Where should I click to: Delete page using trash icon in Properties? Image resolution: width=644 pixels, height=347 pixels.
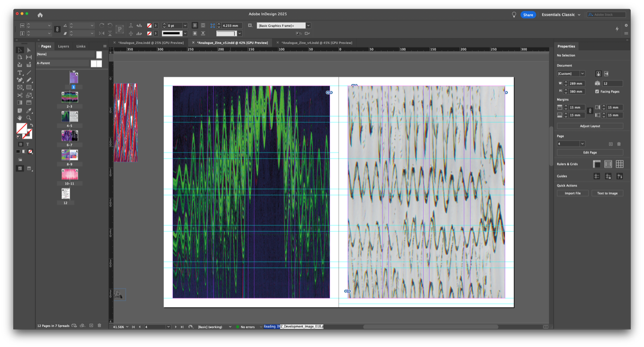(619, 144)
